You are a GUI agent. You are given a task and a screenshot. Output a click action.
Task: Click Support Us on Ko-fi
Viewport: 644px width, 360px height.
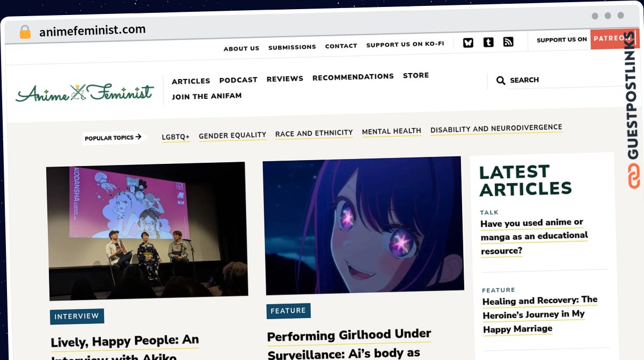(405, 45)
